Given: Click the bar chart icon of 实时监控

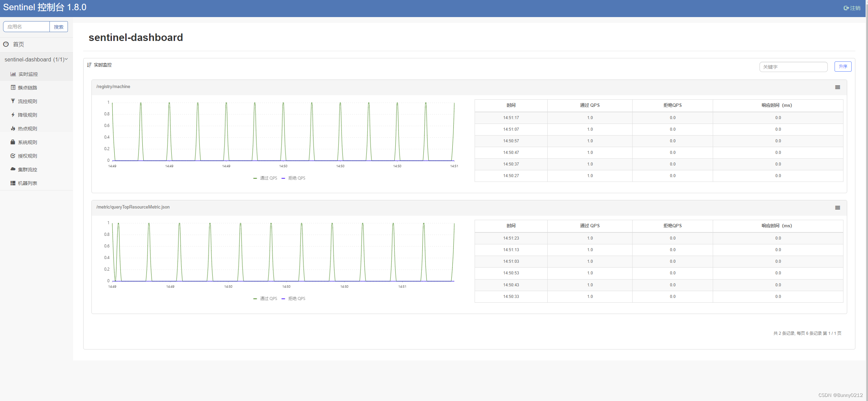Looking at the screenshot, I should pyautogui.click(x=13, y=74).
